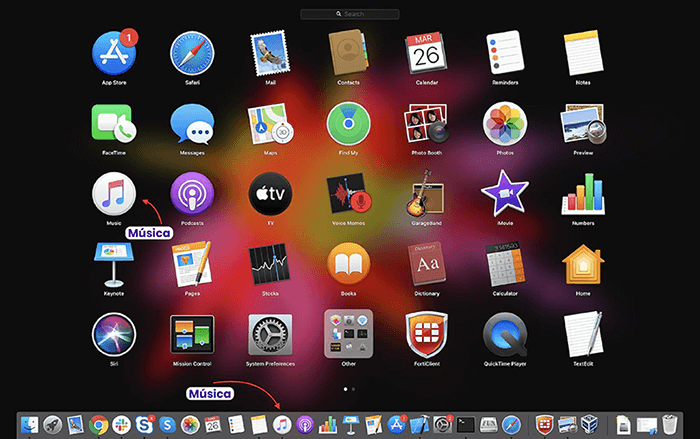Select the first Launchpad page dot
This screenshot has width=700, height=439.
coord(345,389)
